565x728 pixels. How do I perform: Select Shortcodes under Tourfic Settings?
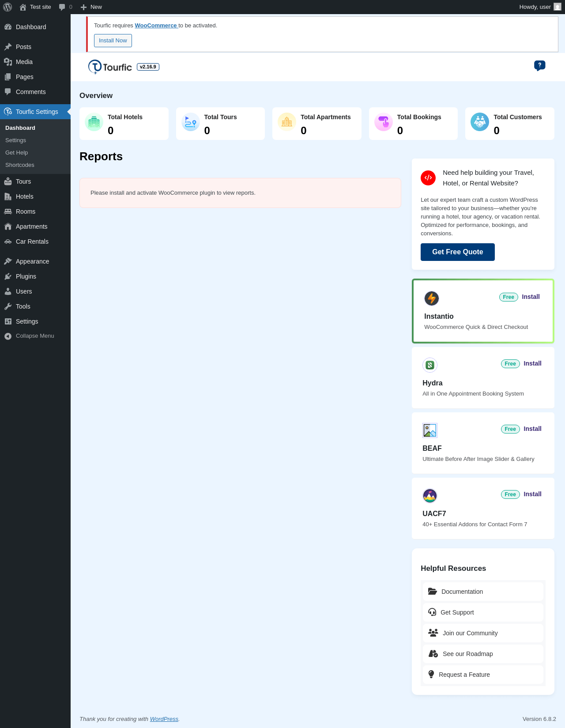pyautogui.click(x=20, y=165)
